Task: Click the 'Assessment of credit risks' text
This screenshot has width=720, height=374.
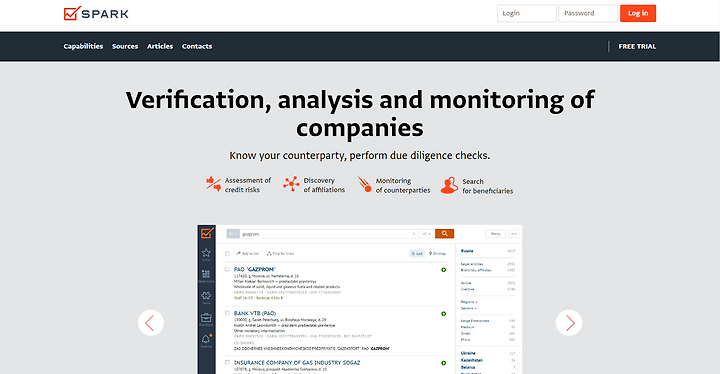Action: 248,185
